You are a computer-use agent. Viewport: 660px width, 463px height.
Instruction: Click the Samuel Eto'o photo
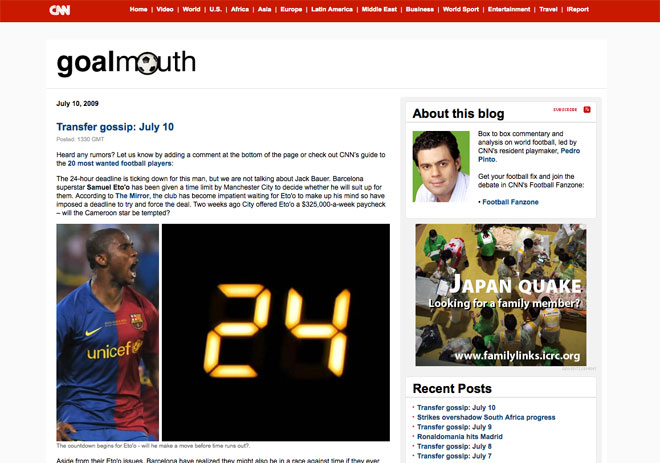tap(108, 333)
